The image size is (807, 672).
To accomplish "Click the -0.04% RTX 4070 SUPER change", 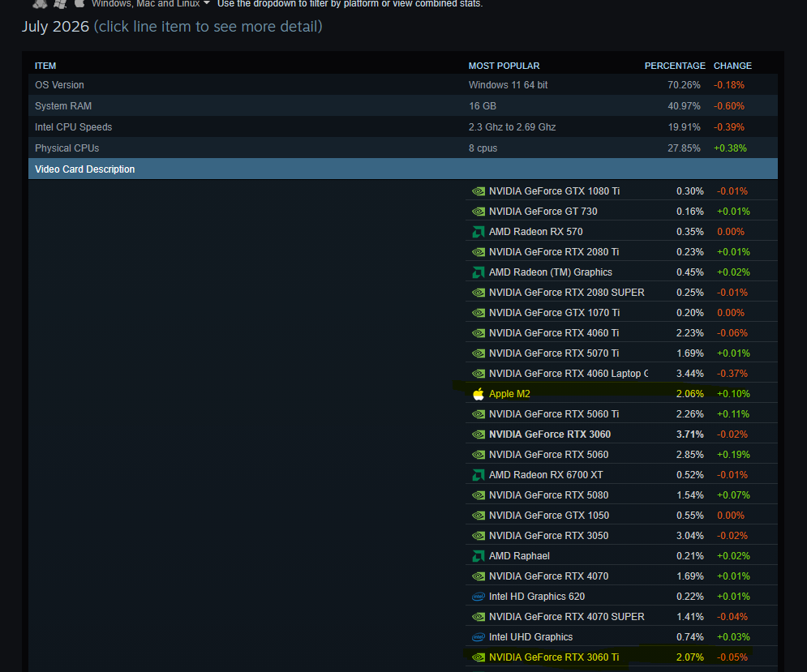I will [732, 617].
